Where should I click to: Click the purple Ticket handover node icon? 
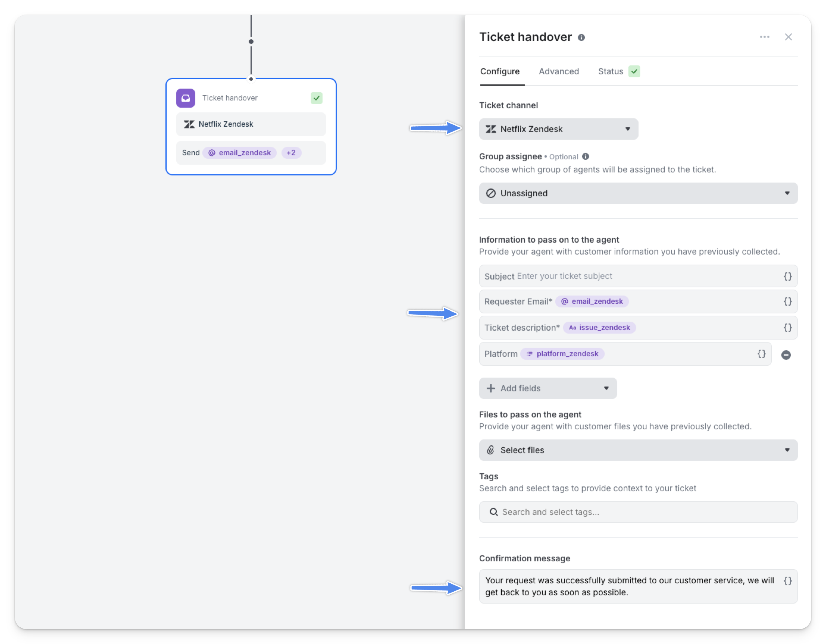[186, 98]
